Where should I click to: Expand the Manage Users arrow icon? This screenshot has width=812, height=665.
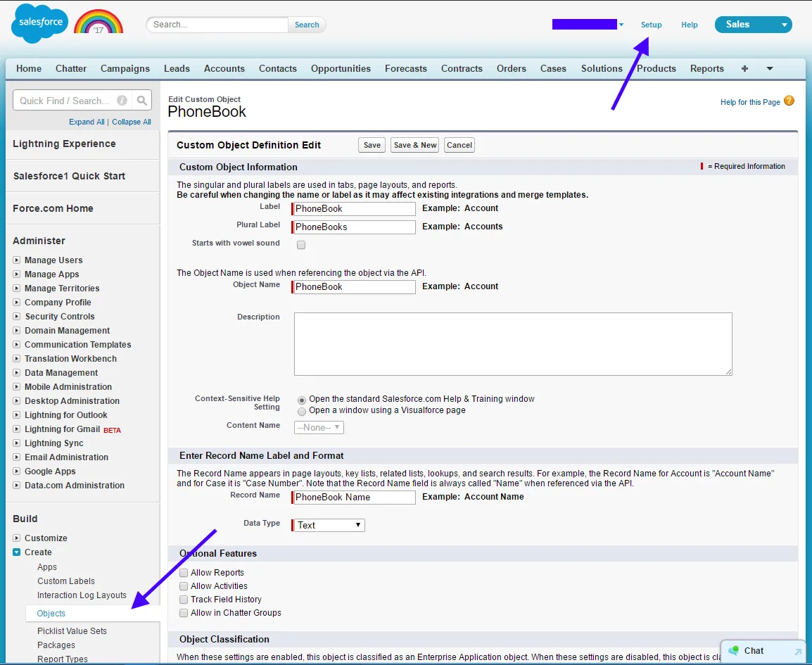pyautogui.click(x=17, y=260)
